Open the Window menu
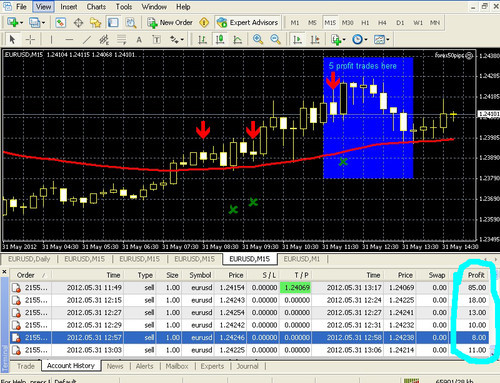Viewport: 500px width, 383px height. [154, 7]
